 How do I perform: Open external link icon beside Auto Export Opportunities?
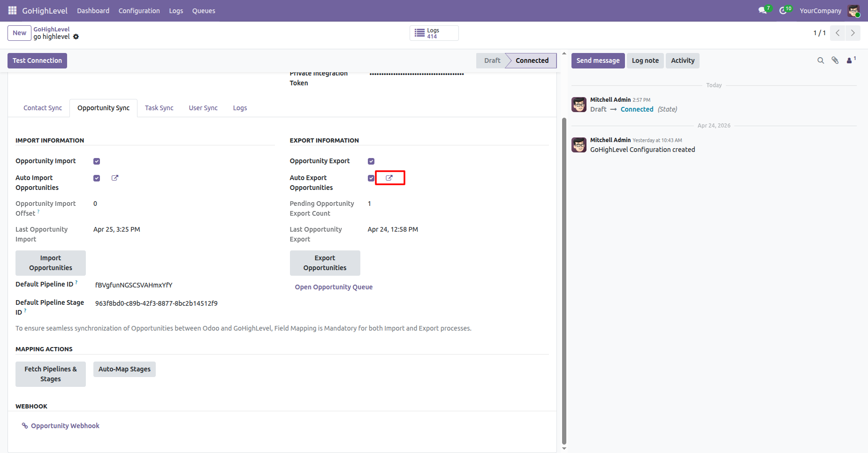click(389, 178)
